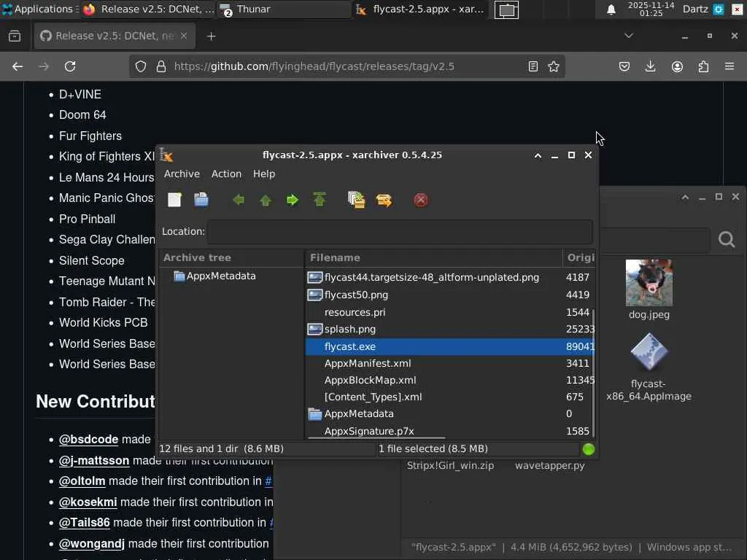
Task: Select AppxSignature.p7x in the list
Action: click(x=449, y=431)
